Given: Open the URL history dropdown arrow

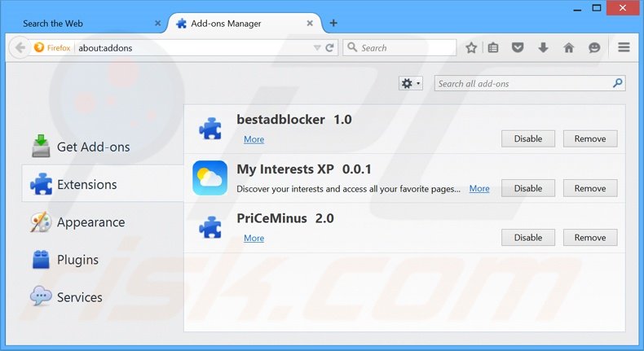Looking at the screenshot, I should point(316,48).
